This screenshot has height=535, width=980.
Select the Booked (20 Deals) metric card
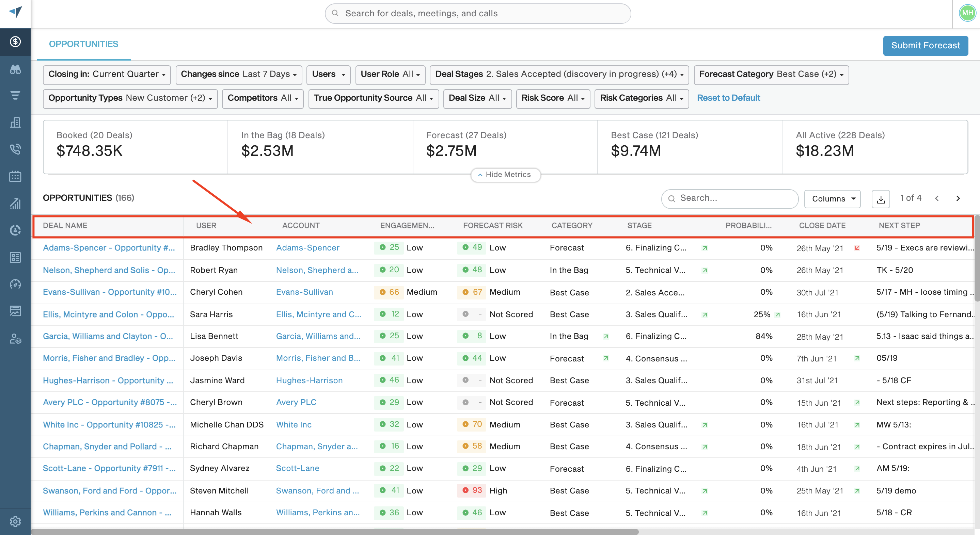point(136,147)
